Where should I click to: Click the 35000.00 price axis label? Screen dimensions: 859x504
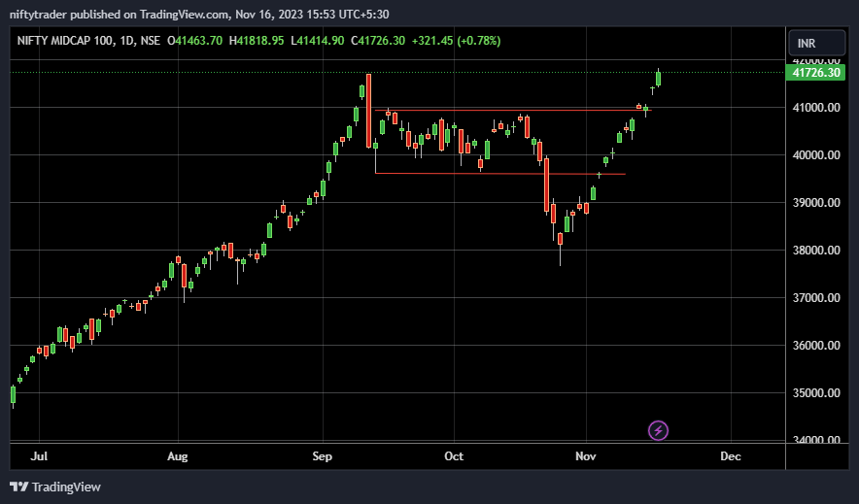click(815, 393)
